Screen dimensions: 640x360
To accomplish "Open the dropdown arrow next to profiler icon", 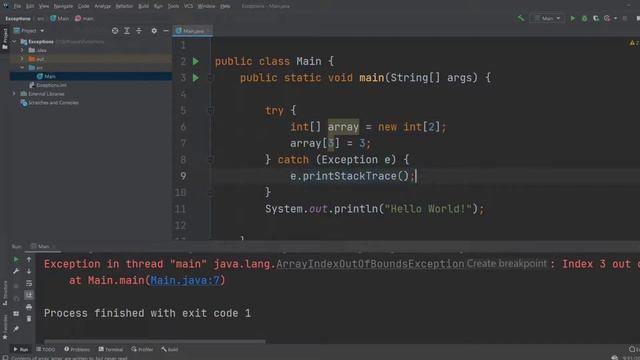I will (x=615, y=18).
